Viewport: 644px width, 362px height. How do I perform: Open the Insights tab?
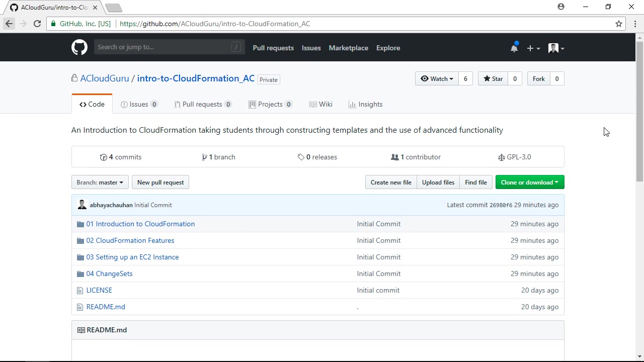tap(365, 104)
